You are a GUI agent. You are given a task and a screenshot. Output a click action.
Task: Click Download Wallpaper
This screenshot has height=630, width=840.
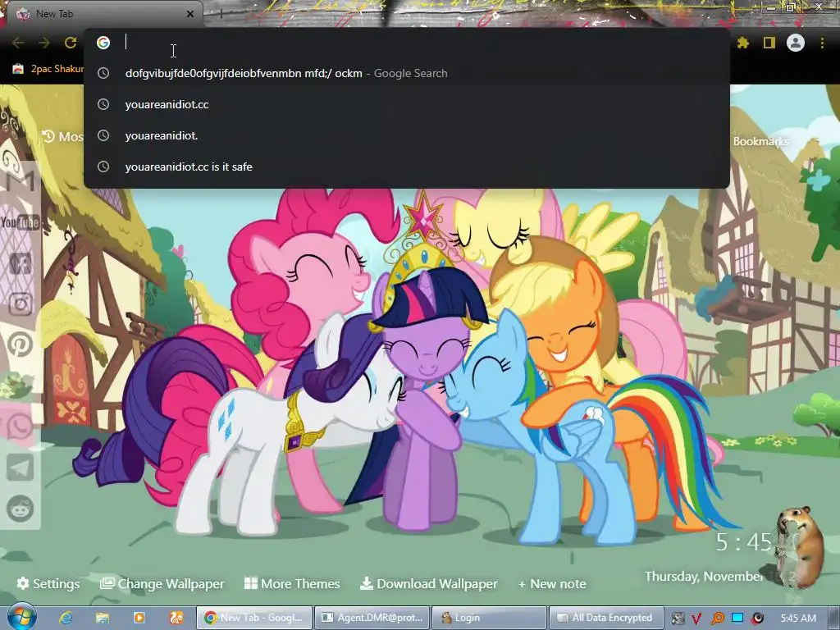[428, 583]
